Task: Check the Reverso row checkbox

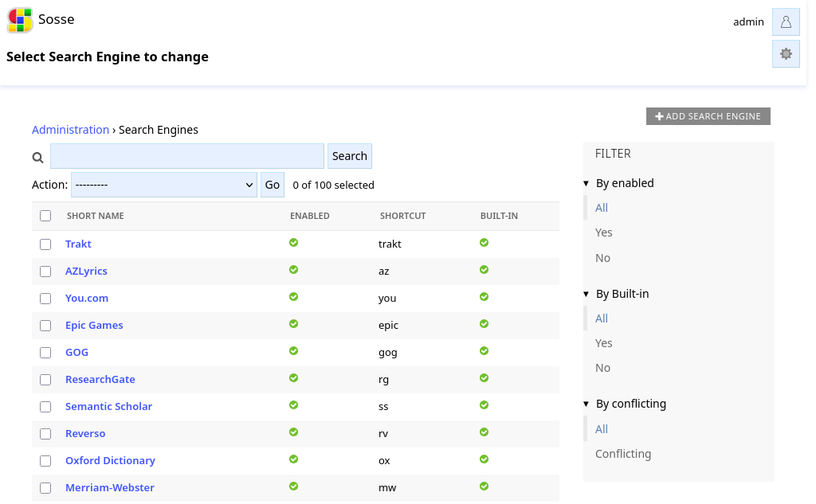Action: [45, 434]
